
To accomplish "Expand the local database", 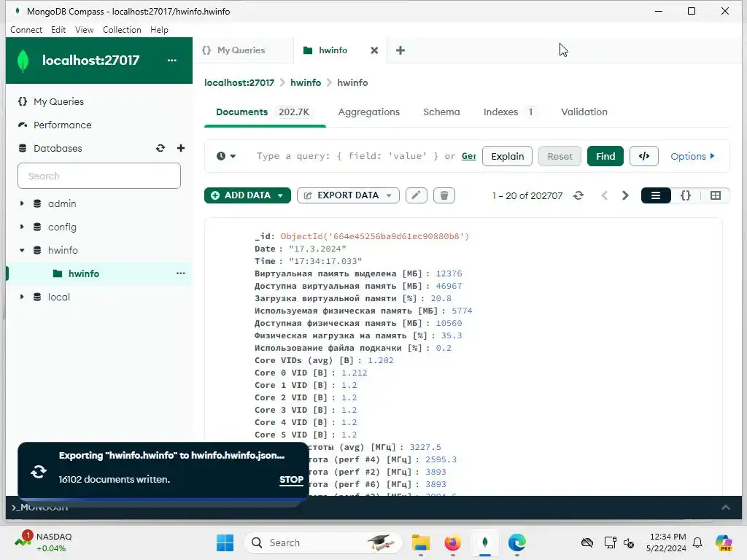I will pos(22,297).
